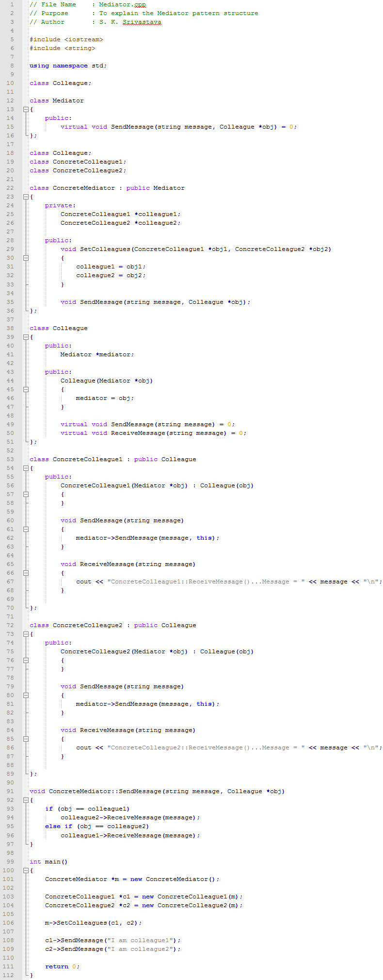
Task: Collapse the Mediator class fold at line 13
Action: point(26,110)
